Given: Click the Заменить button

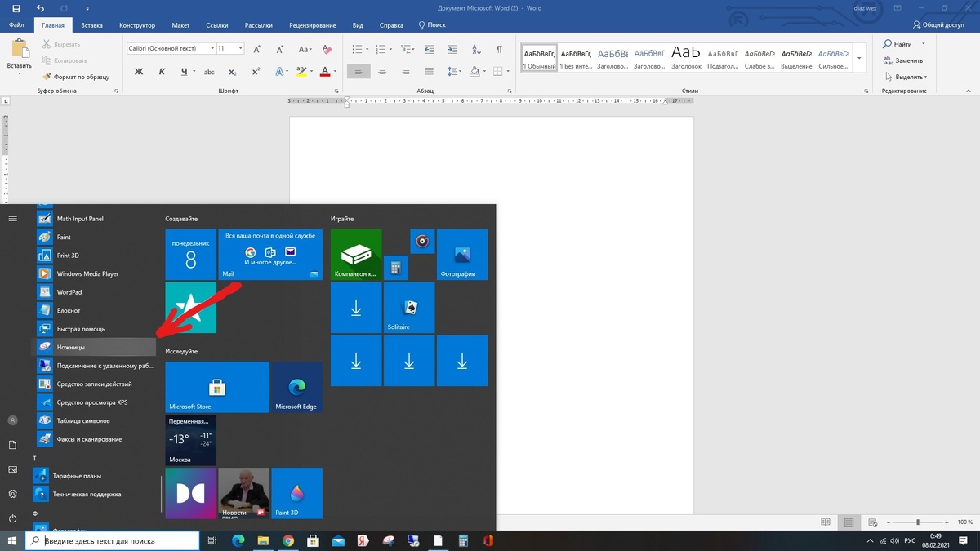Looking at the screenshot, I should click(x=903, y=60).
